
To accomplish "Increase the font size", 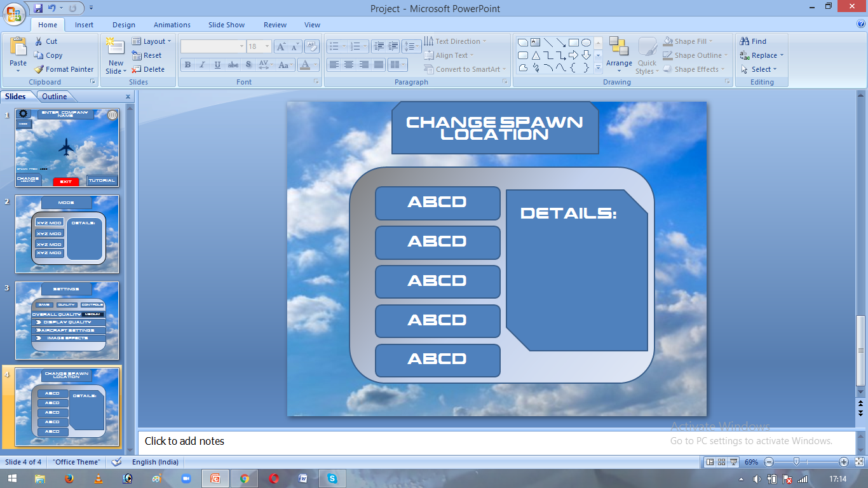I will point(281,46).
